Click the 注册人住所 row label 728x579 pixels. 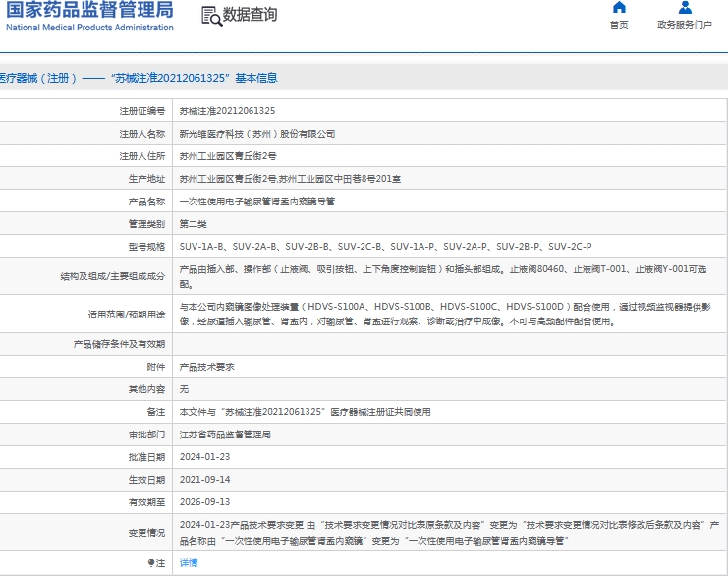coord(142,156)
